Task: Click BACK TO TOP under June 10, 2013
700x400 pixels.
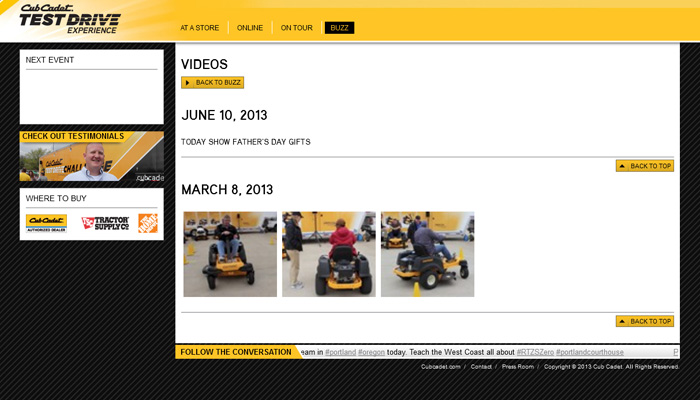Action: [645, 166]
